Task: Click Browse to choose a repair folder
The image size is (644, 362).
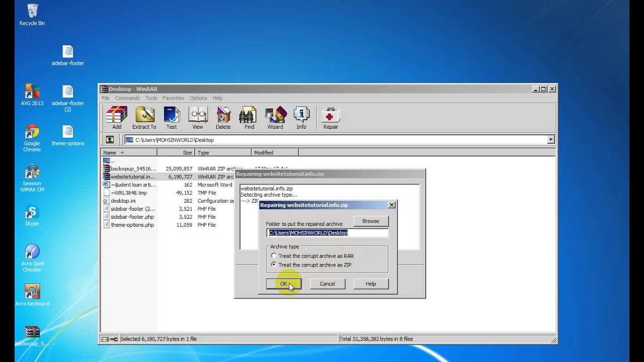Action: tap(371, 221)
